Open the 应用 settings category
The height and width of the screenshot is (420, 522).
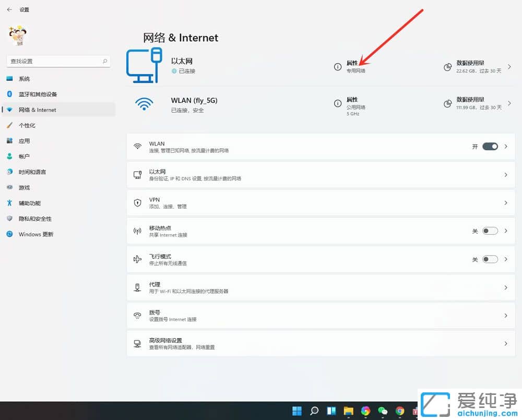58,141
